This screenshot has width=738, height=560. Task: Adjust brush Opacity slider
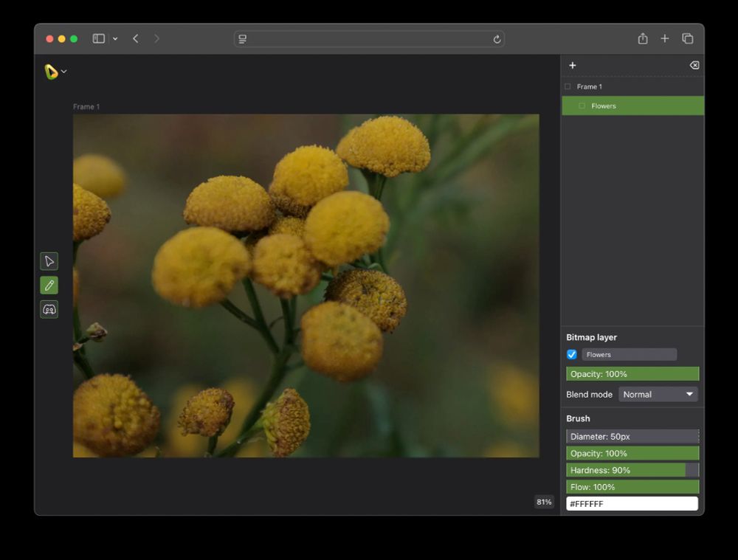(632, 453)
